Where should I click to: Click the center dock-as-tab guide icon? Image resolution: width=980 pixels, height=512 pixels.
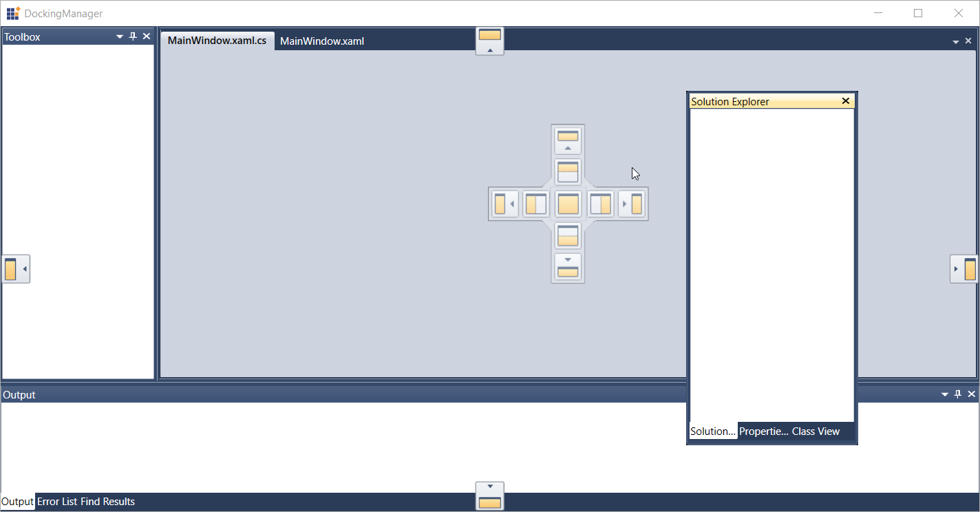click(x=568, y=204)
